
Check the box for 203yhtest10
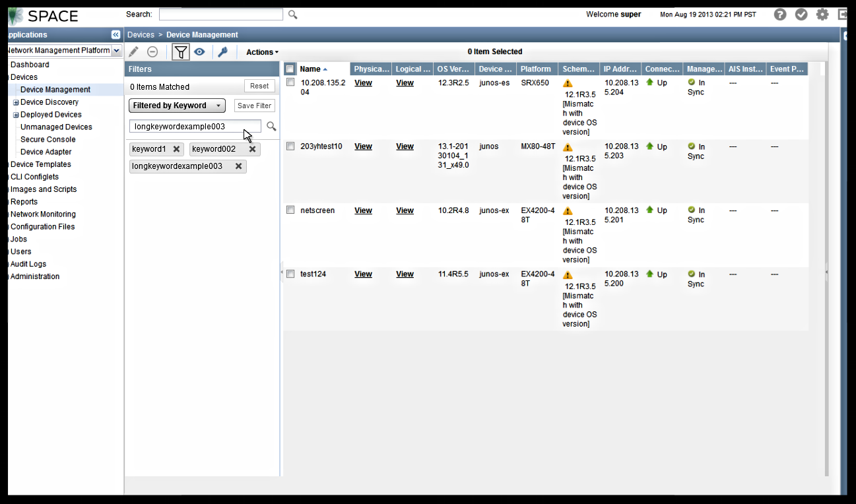(x=290, y=146)
